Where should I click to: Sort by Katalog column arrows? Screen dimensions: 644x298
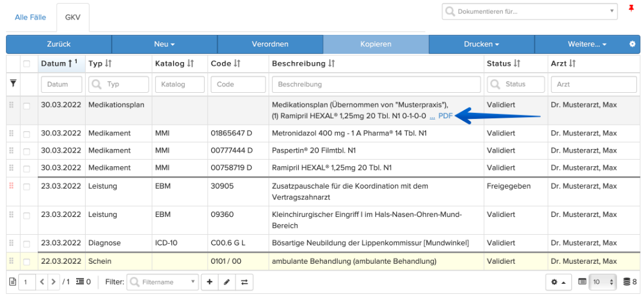click(191, 63)
